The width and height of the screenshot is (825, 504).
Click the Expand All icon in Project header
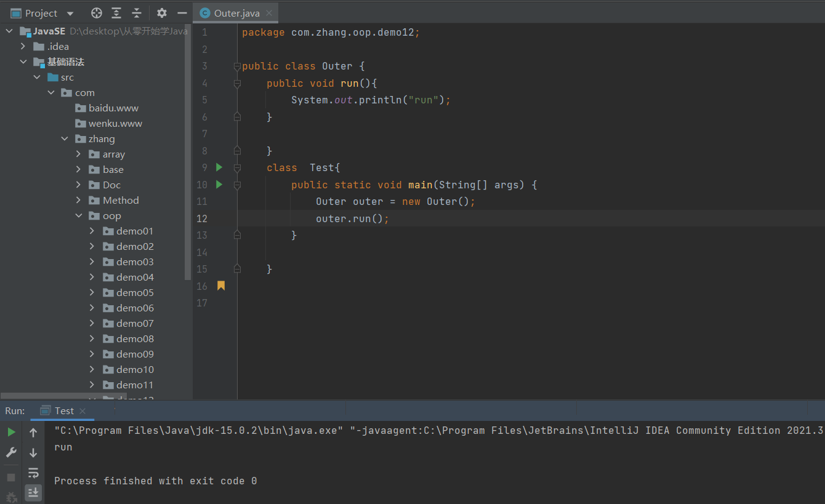(116, 13)
